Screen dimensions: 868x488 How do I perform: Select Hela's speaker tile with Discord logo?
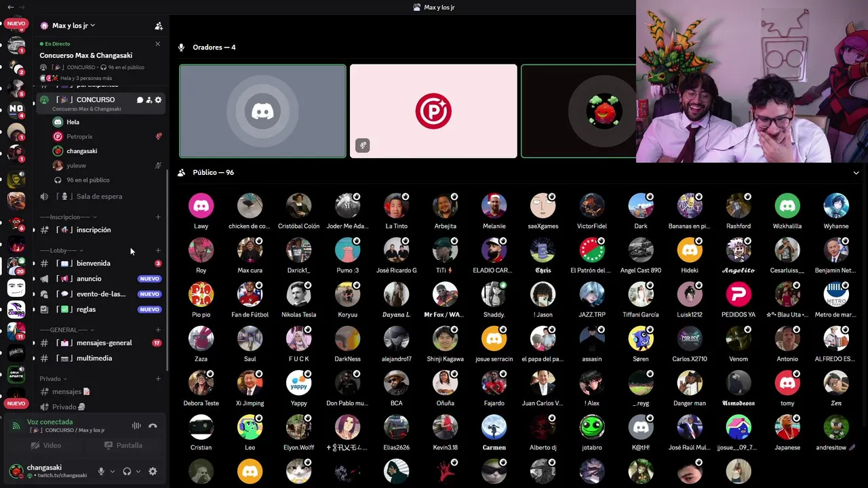click(262, 111)
